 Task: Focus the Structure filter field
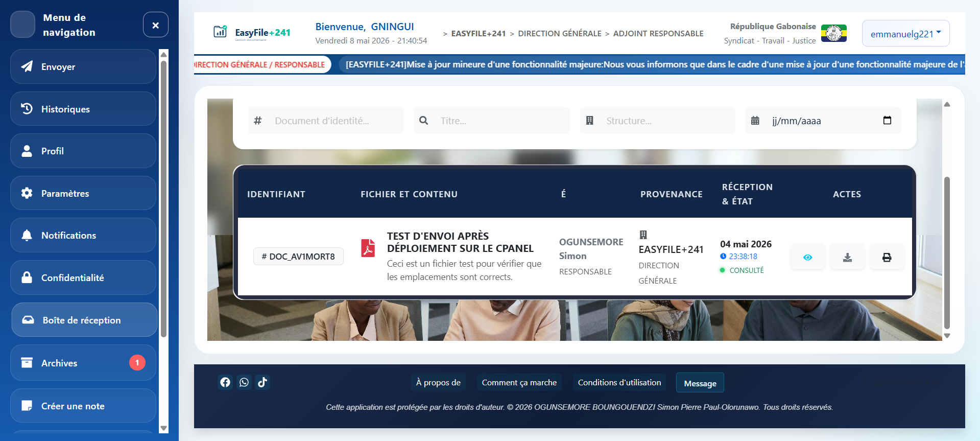[657, 121]
